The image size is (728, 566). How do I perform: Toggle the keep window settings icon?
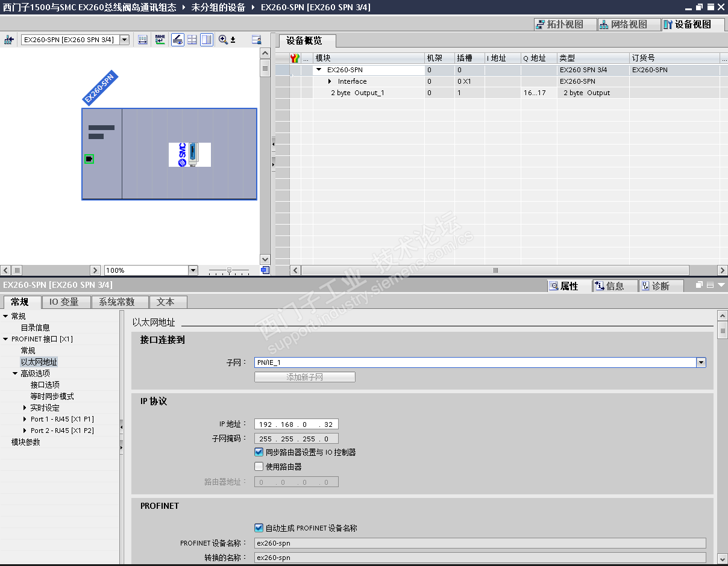[207, 40]
